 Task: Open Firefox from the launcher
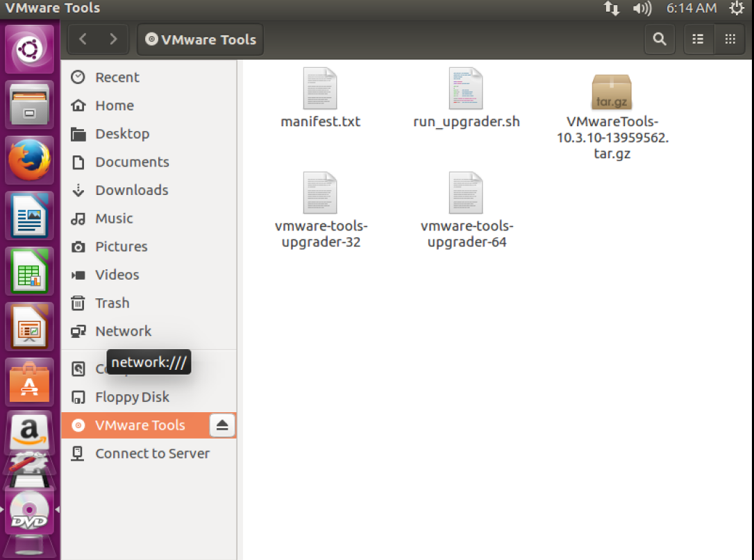[29, 160]
